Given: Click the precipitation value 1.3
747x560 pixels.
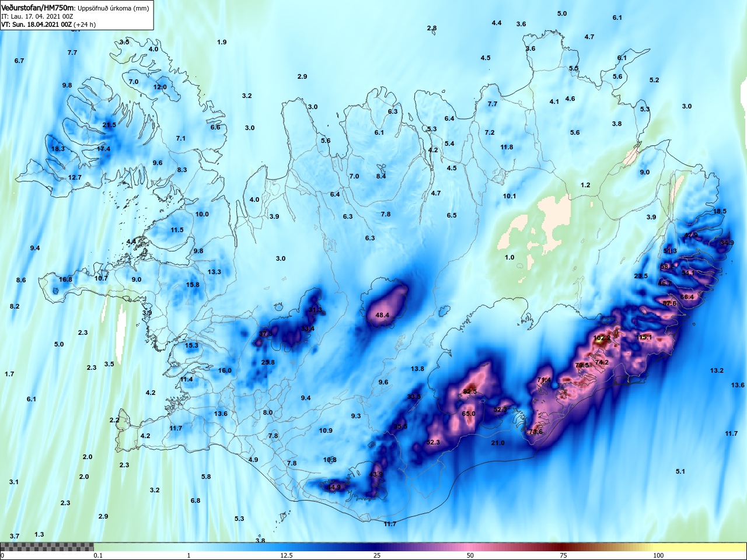Looking at the screenshot, I should pos(39,534).
